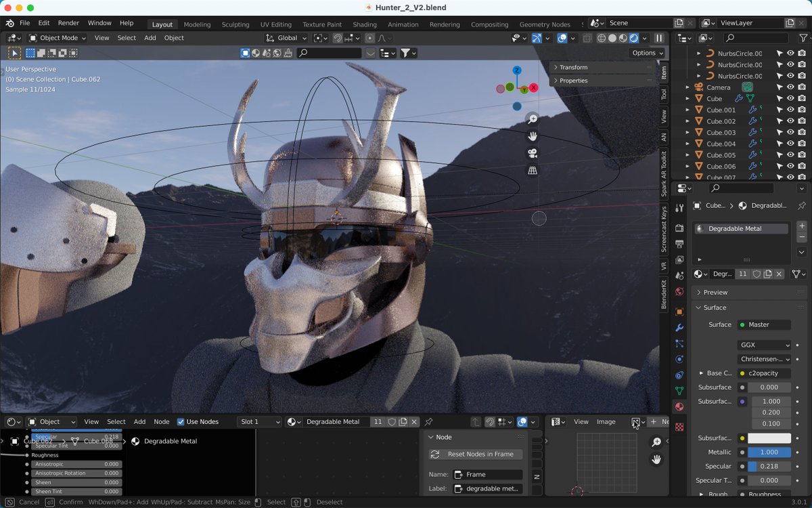Click the white Subsurface Color swatch

pos(769,438)
